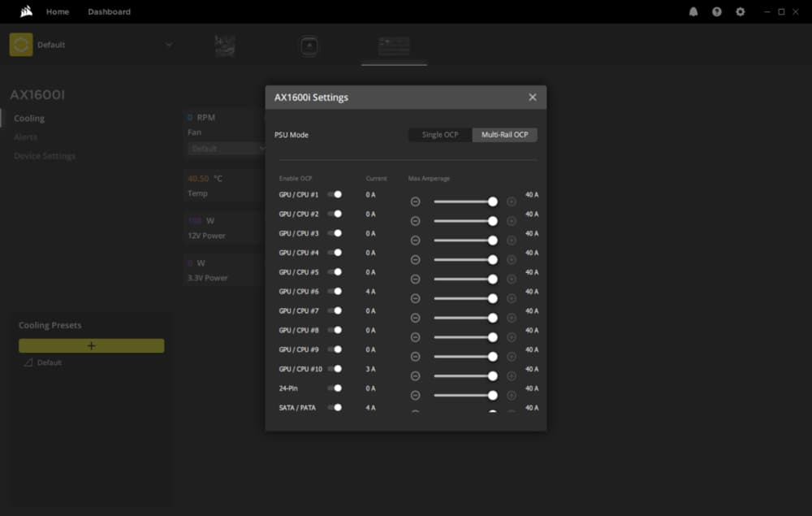Open the notifications bell

pyautogui.click(x=693, y=11)
